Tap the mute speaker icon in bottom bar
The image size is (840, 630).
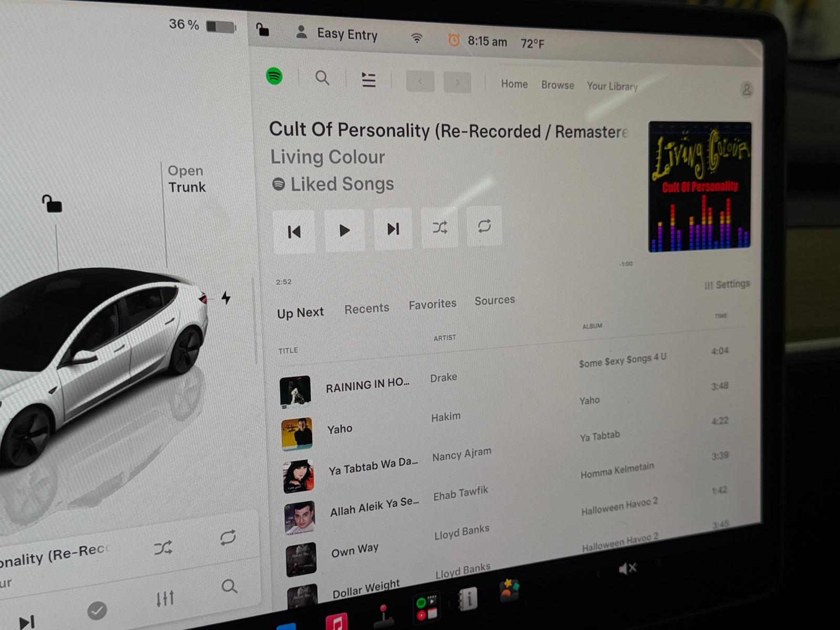[x=627, y=568]
